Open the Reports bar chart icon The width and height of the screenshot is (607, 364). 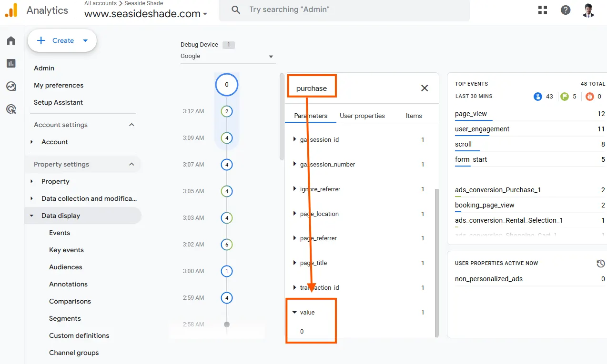(x=11, y=63)
